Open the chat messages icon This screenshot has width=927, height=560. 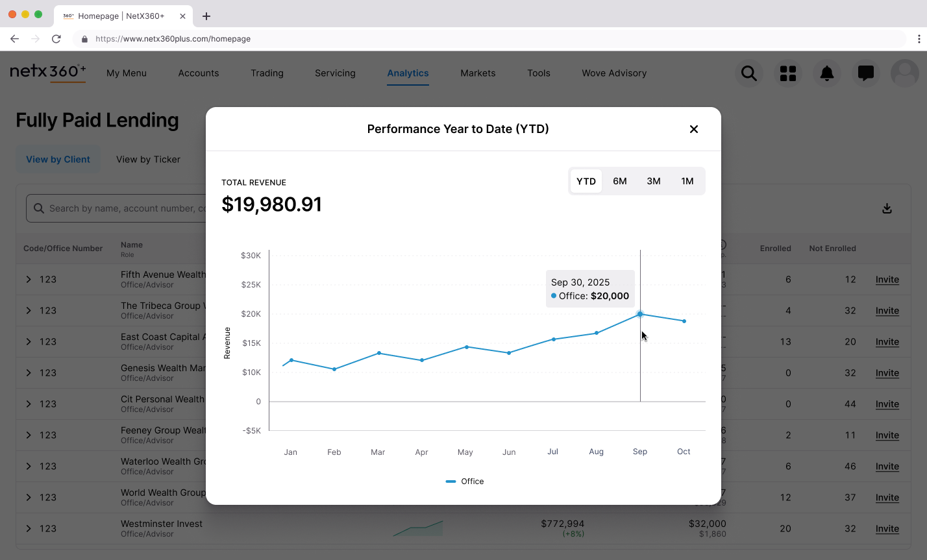pyautogui.click(x=865, y=73)
